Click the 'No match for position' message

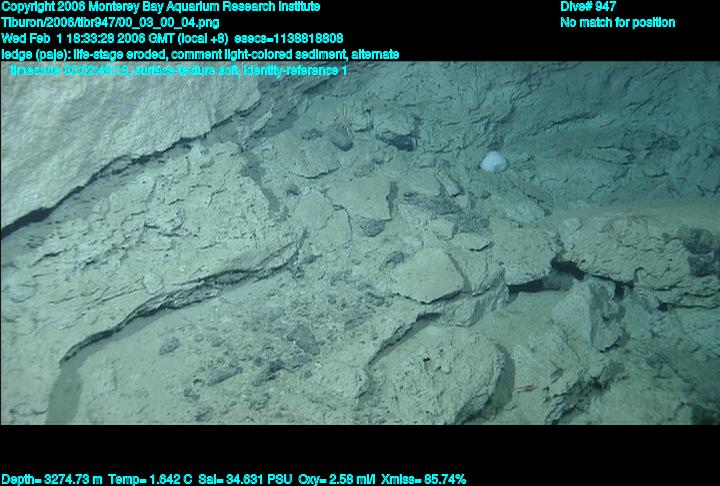tap(618, 23)
